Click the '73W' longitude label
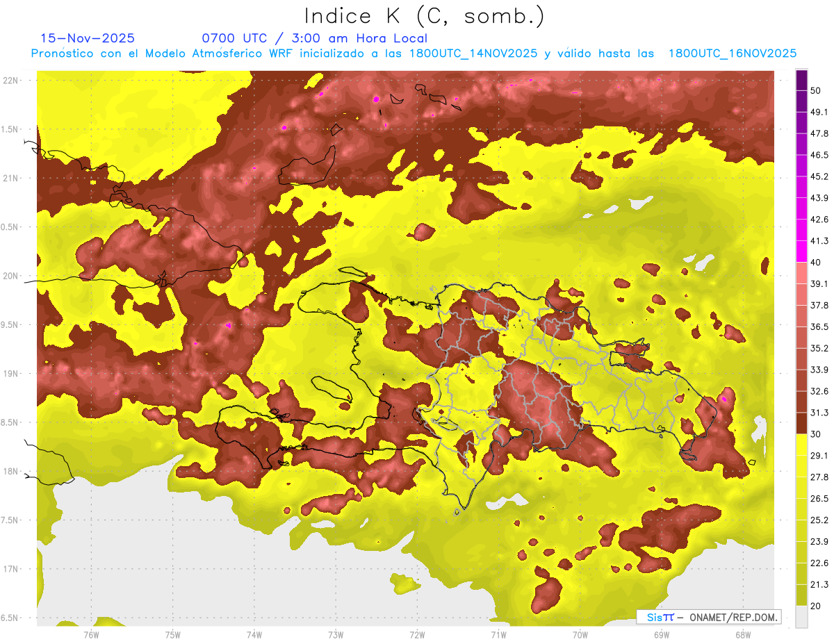Viewport: 834px width, 644px height. 336,635
